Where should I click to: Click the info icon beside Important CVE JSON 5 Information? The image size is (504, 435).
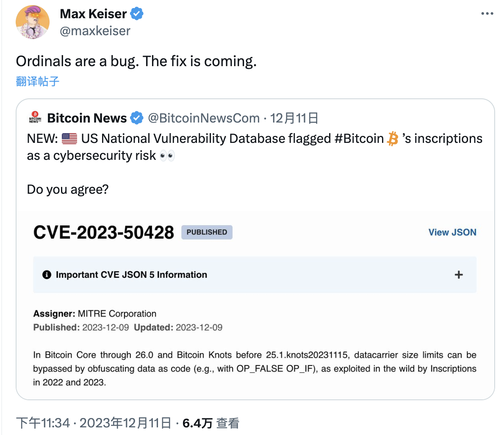(47, 274)
